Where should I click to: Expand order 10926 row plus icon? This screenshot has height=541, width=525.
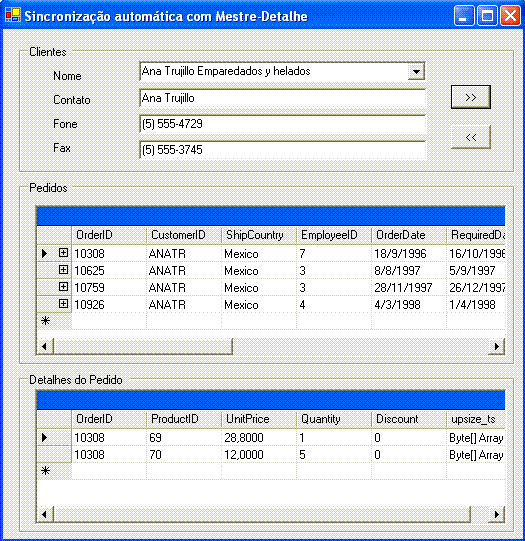63,304
